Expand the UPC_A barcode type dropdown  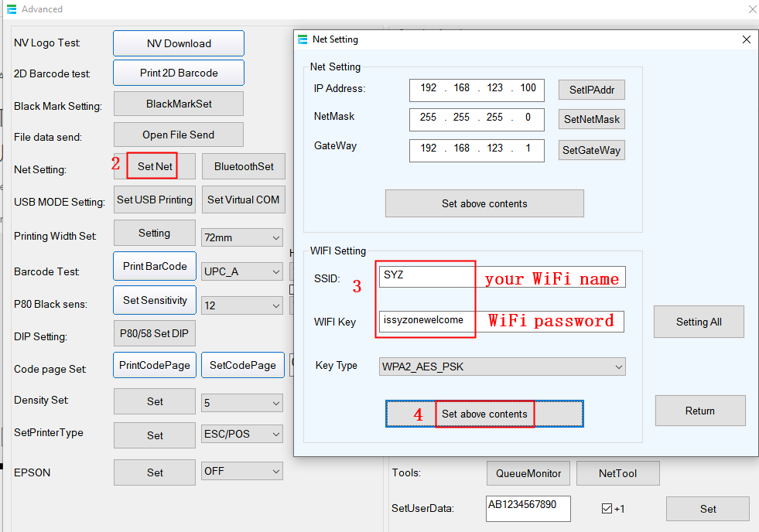(242, 271)
